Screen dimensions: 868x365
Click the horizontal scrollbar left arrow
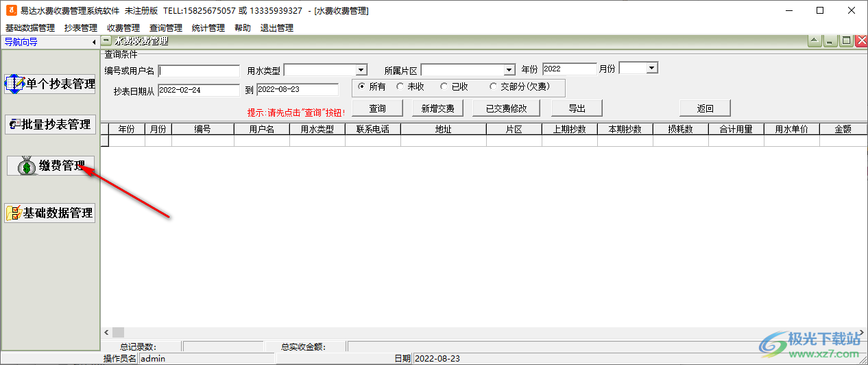pyautogui.click(x=106, y=332)
